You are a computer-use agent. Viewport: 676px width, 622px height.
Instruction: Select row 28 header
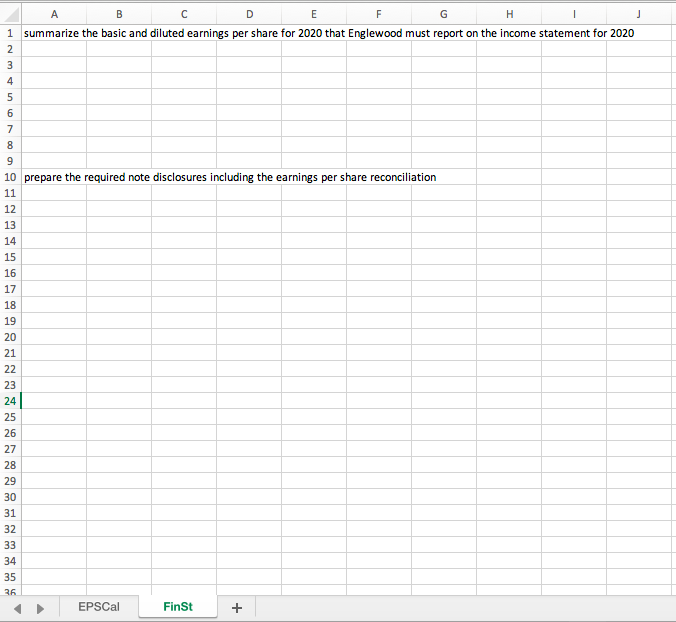(10, 465)
